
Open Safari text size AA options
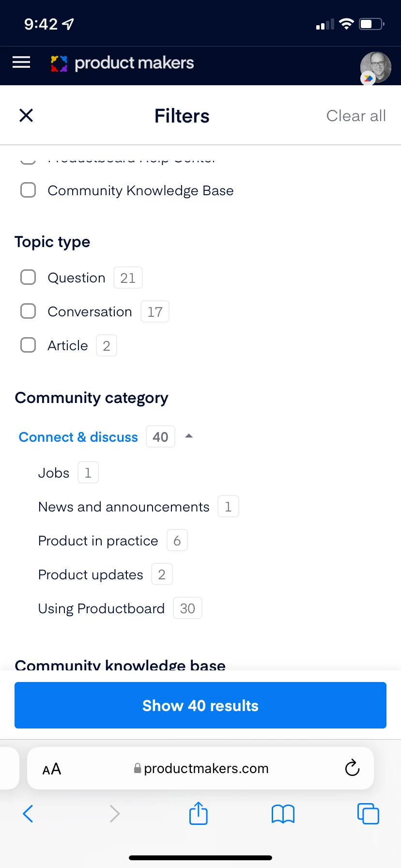(52, 769)
